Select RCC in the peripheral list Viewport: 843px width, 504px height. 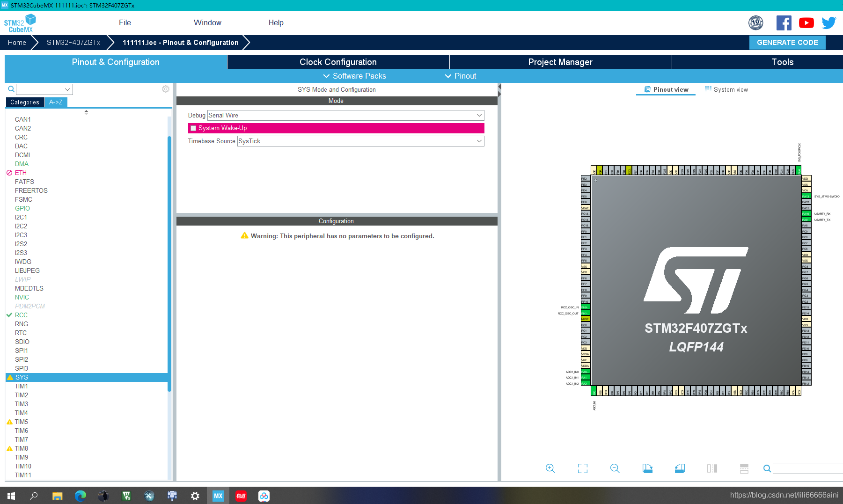click(x=21, y=315)
